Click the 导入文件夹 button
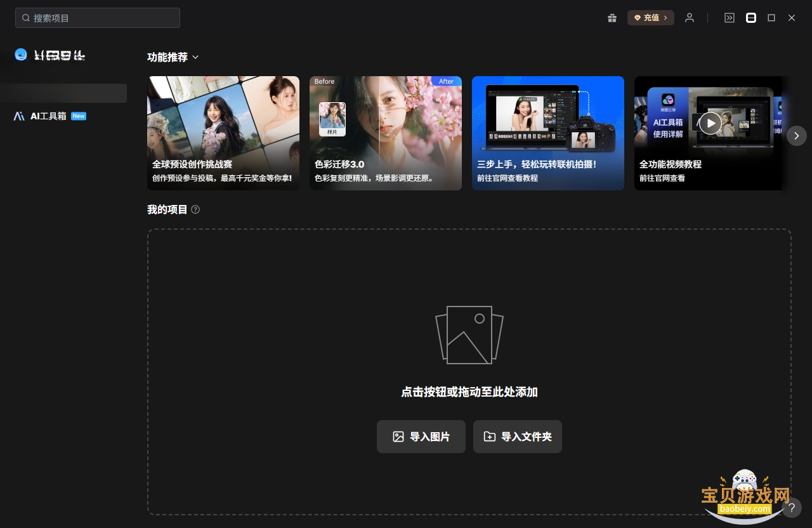This screenshot has width=812, height=528. click(x=518, y=437)
